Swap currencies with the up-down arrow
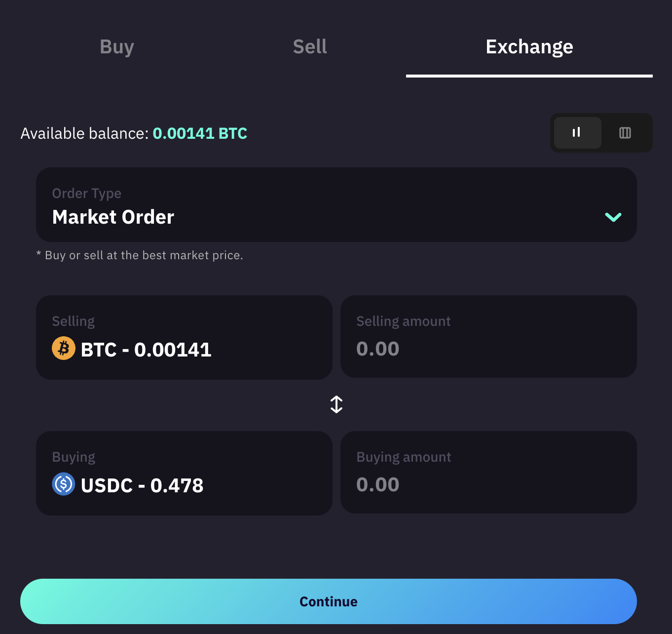This screenshot has width=672, height=634. 336,404
